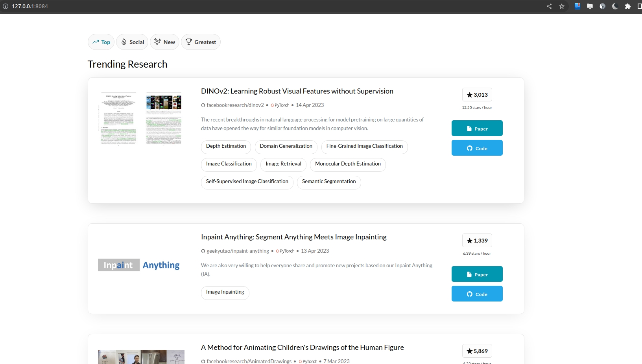642x364 pixels.
Task: Click the '7 Mar 2023' date text
Action: (336, 361)
